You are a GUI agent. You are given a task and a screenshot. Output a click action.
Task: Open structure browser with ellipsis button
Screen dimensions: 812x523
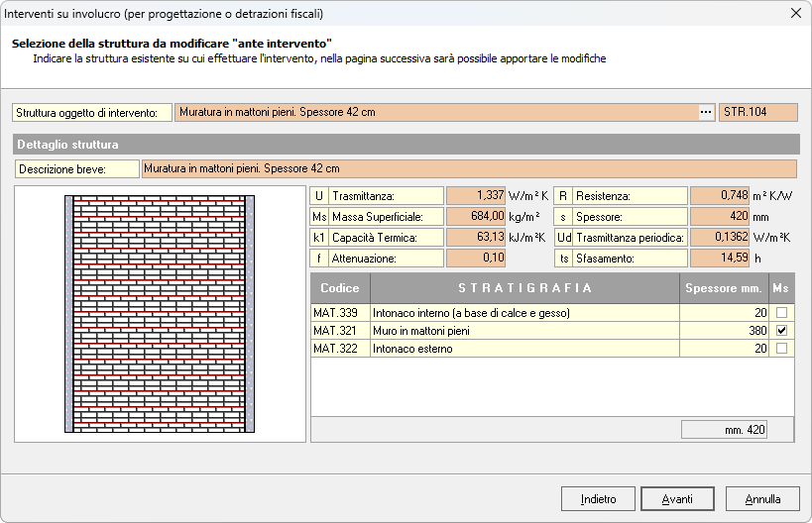click(706, 113)
